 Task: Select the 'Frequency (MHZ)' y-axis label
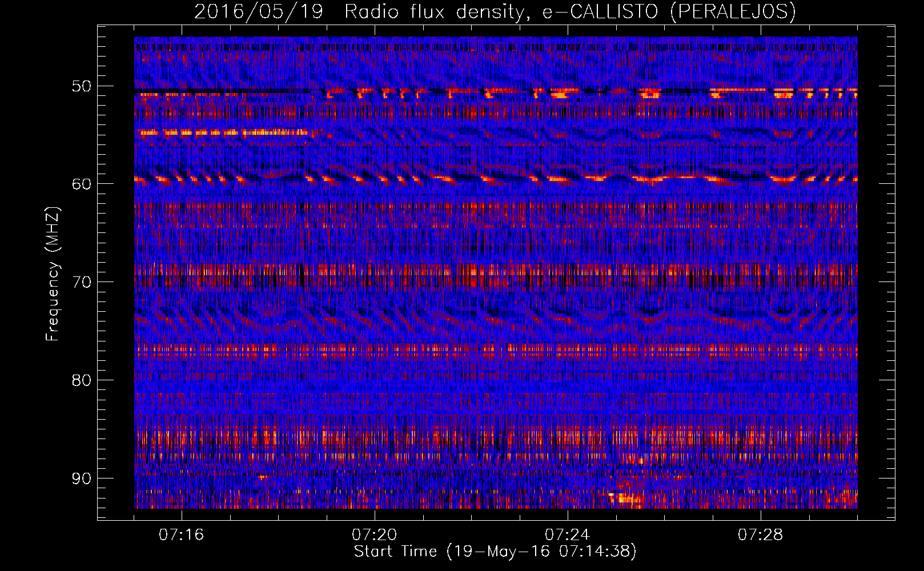click(53, 274)
